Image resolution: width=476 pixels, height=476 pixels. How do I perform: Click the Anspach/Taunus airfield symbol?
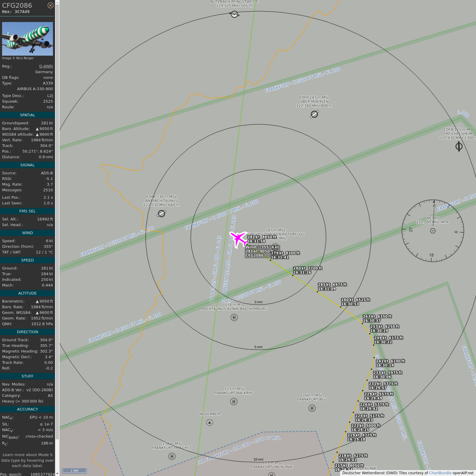coord(161,214)
